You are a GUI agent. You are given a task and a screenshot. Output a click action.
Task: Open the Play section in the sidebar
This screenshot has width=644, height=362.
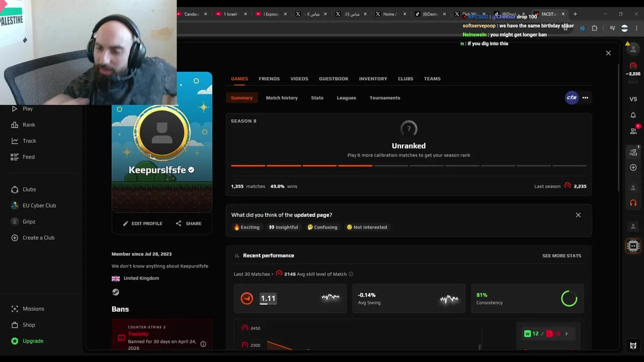click(22, 109)
